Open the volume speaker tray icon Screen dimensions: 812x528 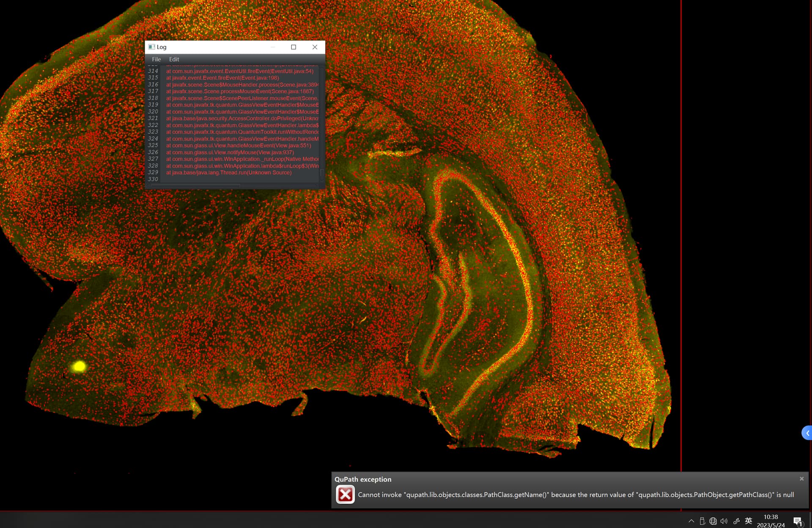(724, 521)
